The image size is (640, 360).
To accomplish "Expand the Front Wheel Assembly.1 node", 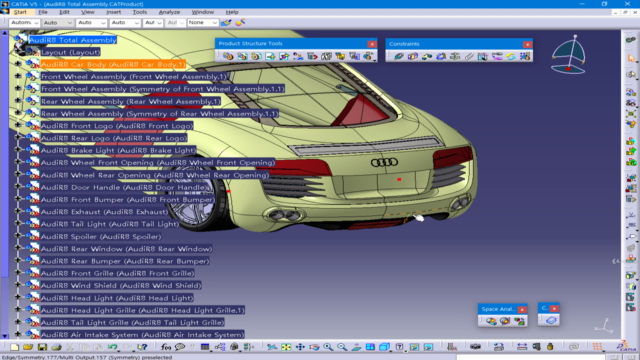I will (x=18, y=76).
